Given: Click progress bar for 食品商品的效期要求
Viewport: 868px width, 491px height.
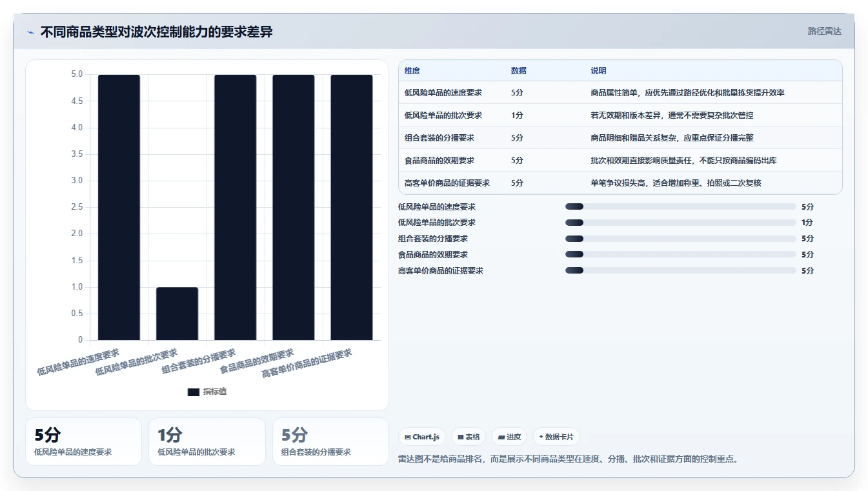Looking at the screenshot, I should (680, 254).
